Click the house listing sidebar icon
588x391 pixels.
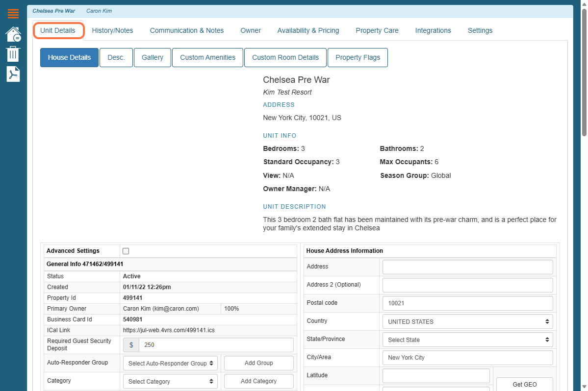pyautogui.click(x=13, y=34)
